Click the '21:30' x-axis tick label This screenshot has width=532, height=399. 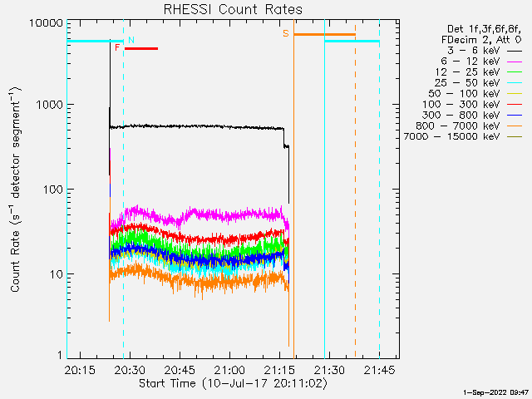(x=329, y=370)
